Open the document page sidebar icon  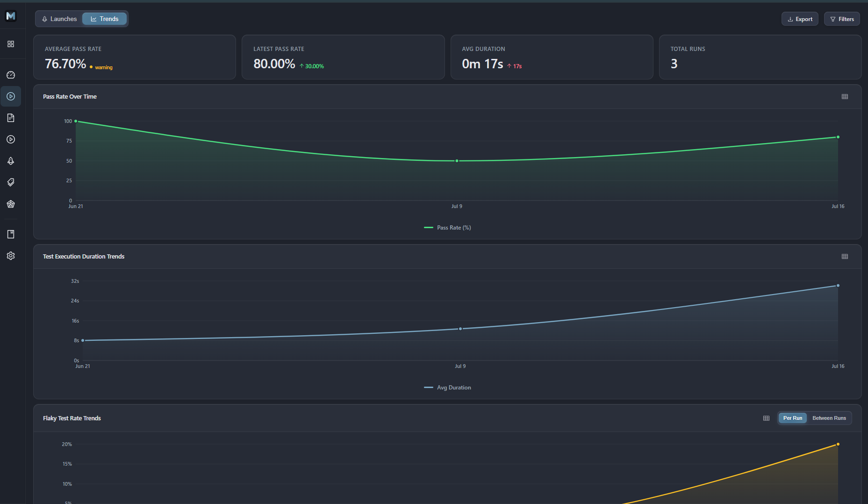pyautogui.click(x=11, y=118)
